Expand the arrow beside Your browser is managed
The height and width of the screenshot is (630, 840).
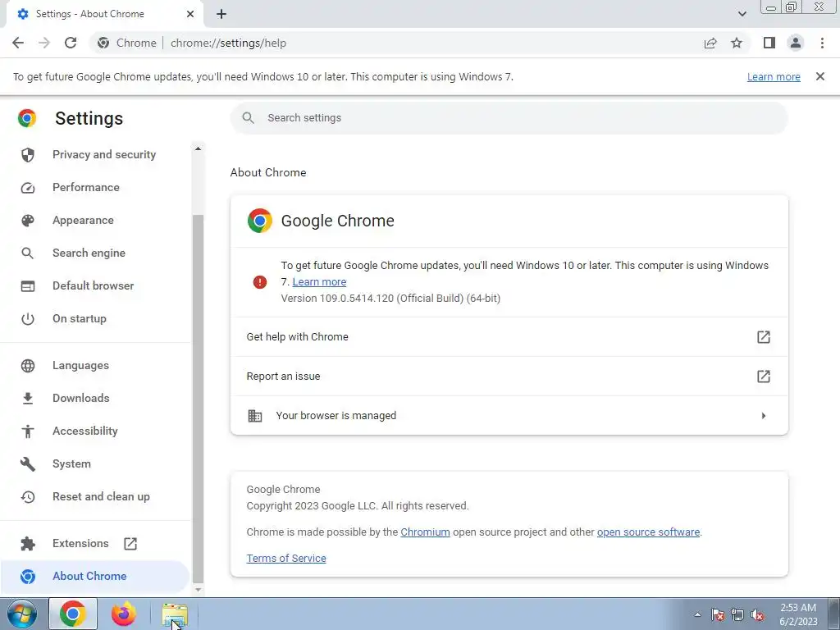[x=764, y=416]
